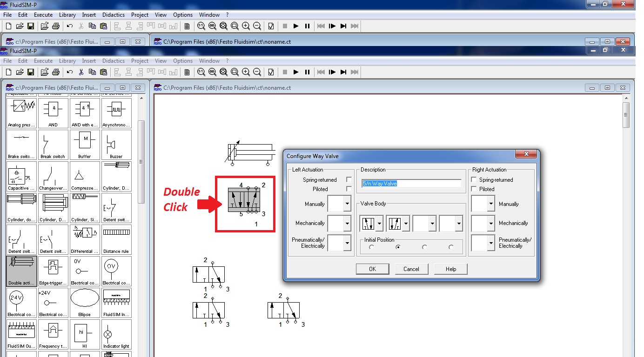Pick the Break switch component
This screenshot has width=644, height=357.
[x=53, y=144]
